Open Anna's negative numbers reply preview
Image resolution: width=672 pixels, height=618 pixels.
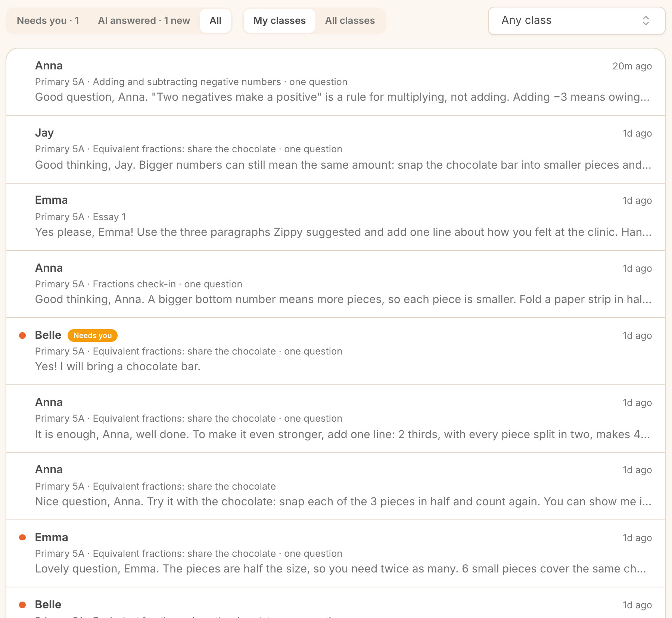click(x=342, y=97)
